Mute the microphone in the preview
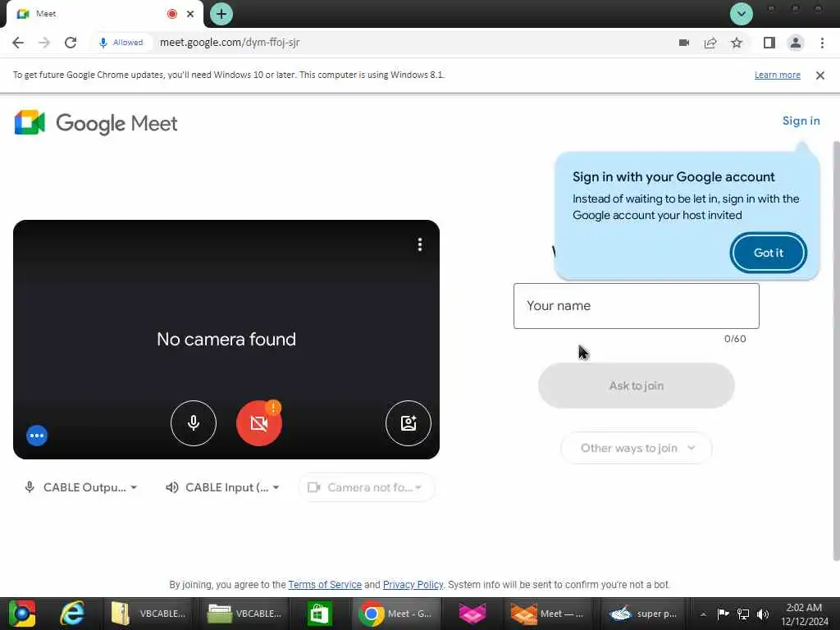The height and width of the screenshot is (630, 840). 194,423
